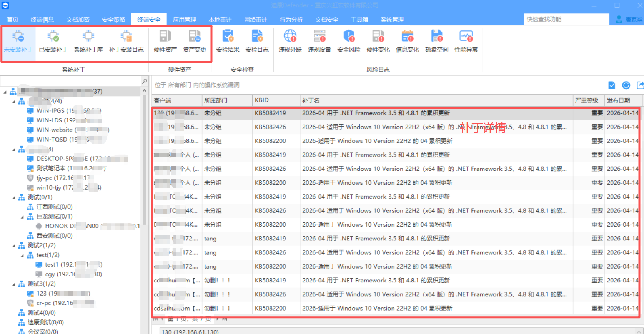Open the 资产变更 asset changes icon
This screenshot has height=334, width=644.
pyautogui.click(x=195, y=42)
